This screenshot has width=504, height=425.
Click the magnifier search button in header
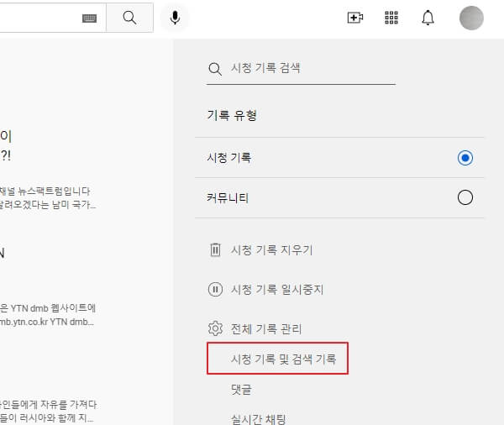(x=129, y=18)
